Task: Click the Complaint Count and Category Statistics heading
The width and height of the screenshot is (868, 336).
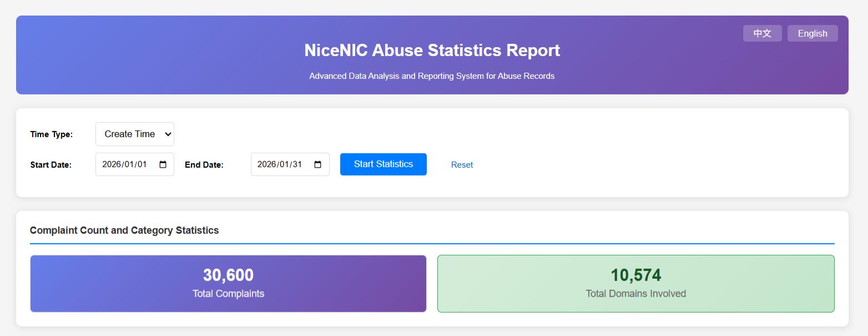Action: [x=124, y=230]
